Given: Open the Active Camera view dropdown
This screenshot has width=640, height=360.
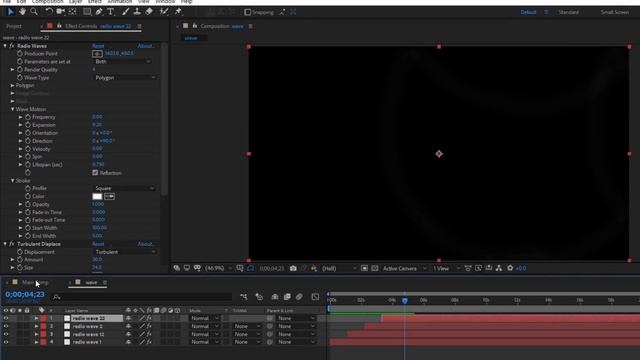Looking at the screenshot, I should (404, 268).
